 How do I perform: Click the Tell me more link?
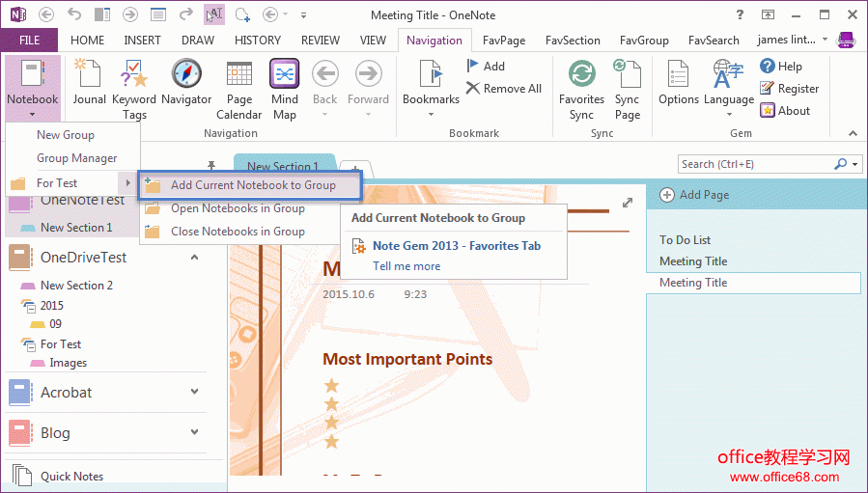pos(406,266)
